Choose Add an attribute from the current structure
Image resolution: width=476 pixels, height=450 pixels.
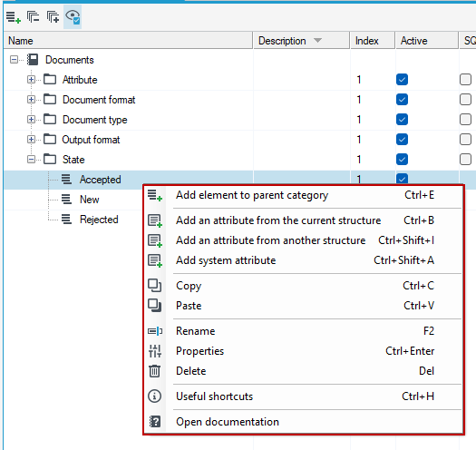pyautogui.click(x=304, y=220)
